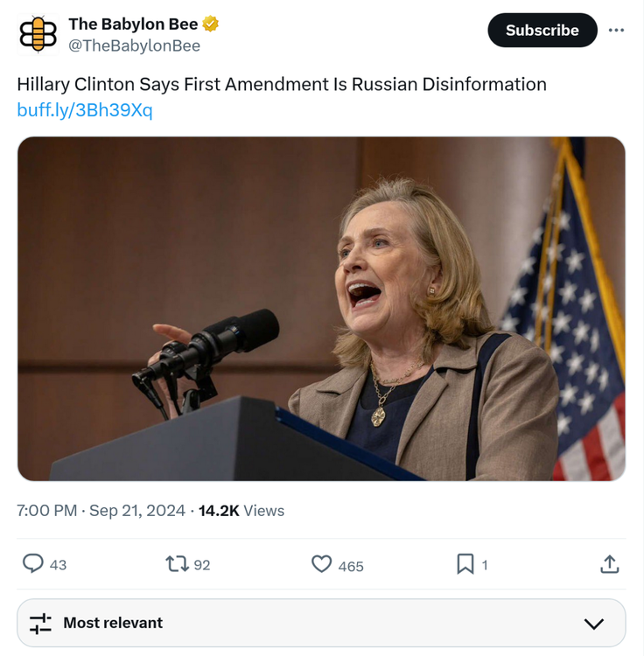Click the share upload arrow icon

[610, 564]
